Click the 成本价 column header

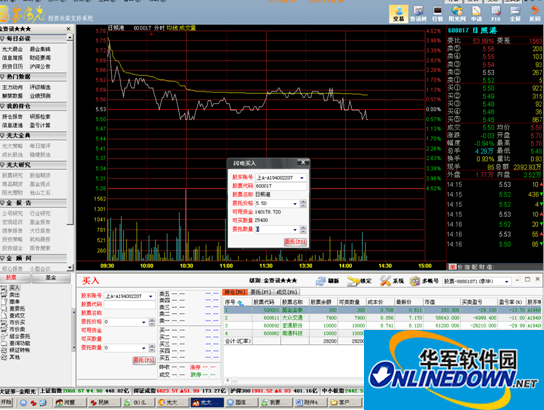[380, 302]
